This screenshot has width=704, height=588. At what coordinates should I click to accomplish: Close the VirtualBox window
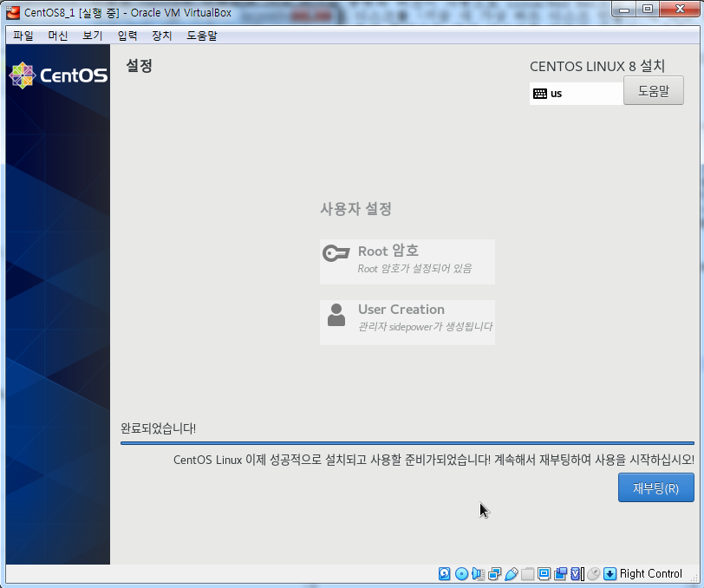[680, 10]
